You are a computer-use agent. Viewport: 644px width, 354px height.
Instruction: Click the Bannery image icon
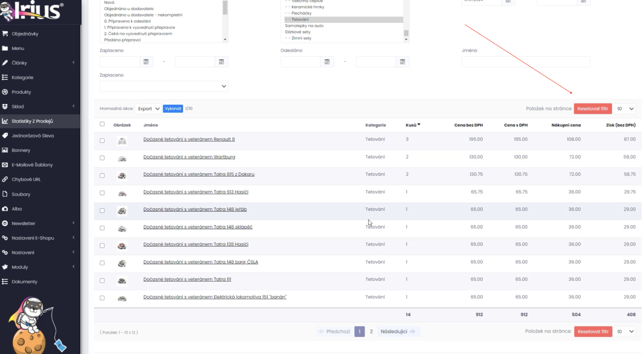click(x=5, y=150)
